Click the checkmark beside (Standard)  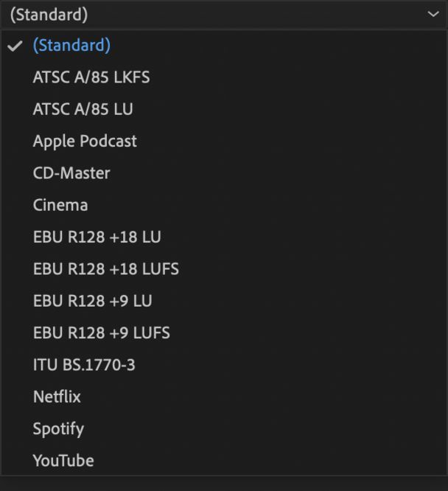(14, 46)
